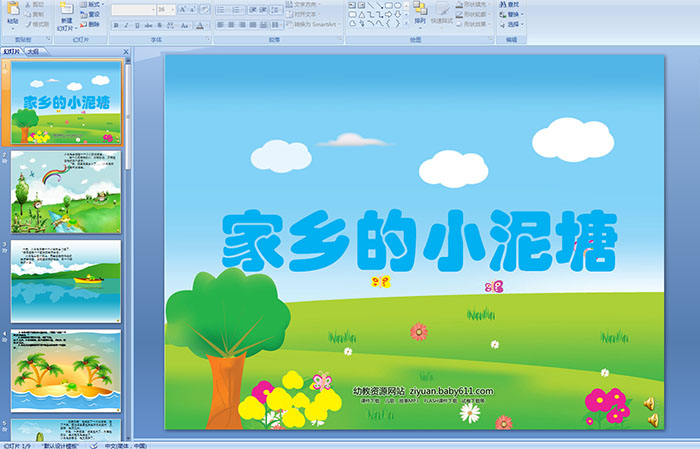This screenshot has height=449, width=700.
Task: Expand the shapes gallery more button
Action: (x=406, y=23)
